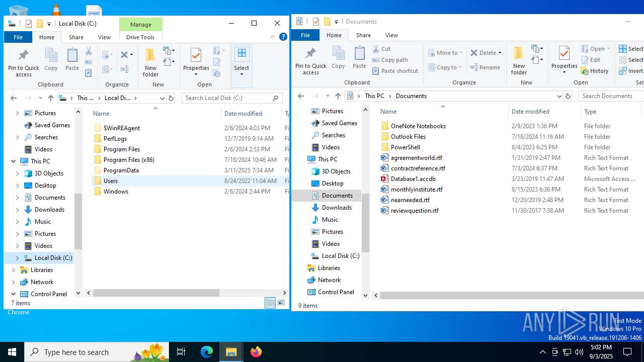Open Delete dropdown arrow in Documents ribbon

[x=500, y=53]
